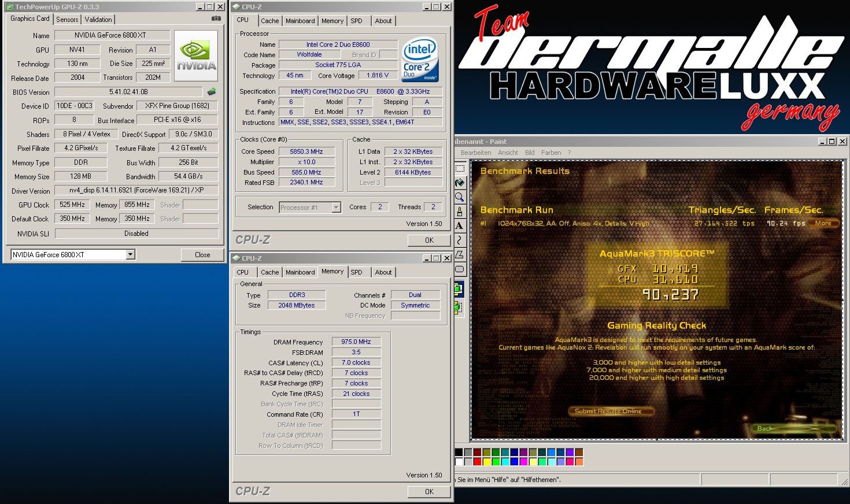Image resolution: width=850 pixels, height=504 pixels.
Task: Open SPD tab in the bottom CPU-Z window
Action: click(x=357, y=272)
